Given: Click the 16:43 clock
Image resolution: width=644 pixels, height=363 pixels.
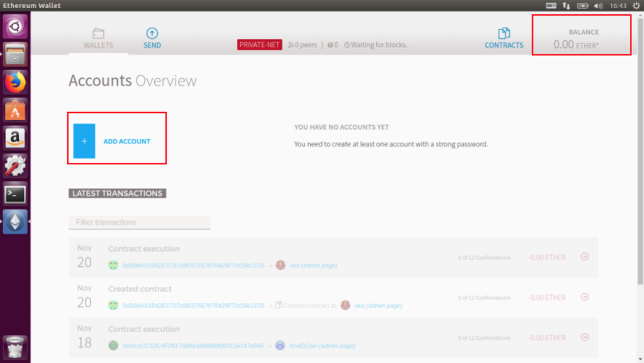Looking at the screenshot, I should click(x=618, y=5).
